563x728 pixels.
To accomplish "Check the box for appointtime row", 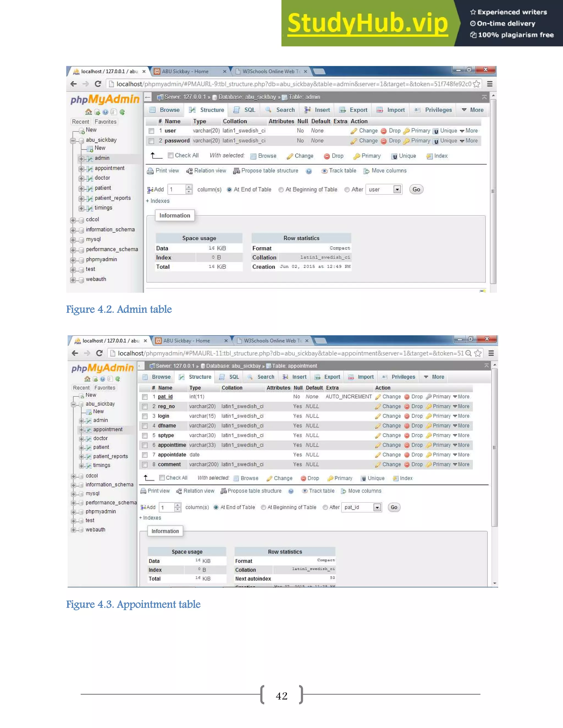I will point(145,445).
